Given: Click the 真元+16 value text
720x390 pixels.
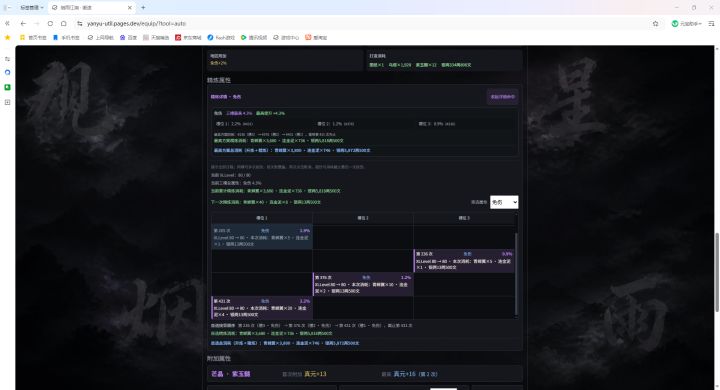Looking at the screenshot, I should pos(404,374).
